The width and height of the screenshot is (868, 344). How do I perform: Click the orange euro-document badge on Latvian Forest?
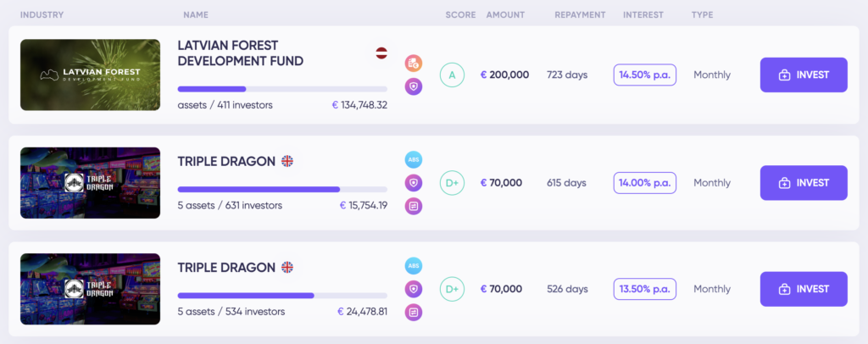[414, 64]
